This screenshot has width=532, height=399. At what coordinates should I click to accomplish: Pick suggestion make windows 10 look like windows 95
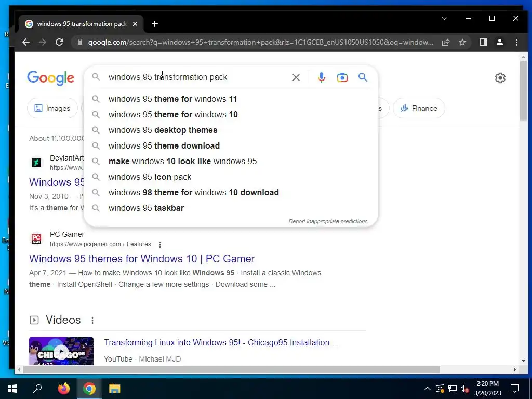click(231, 162)
